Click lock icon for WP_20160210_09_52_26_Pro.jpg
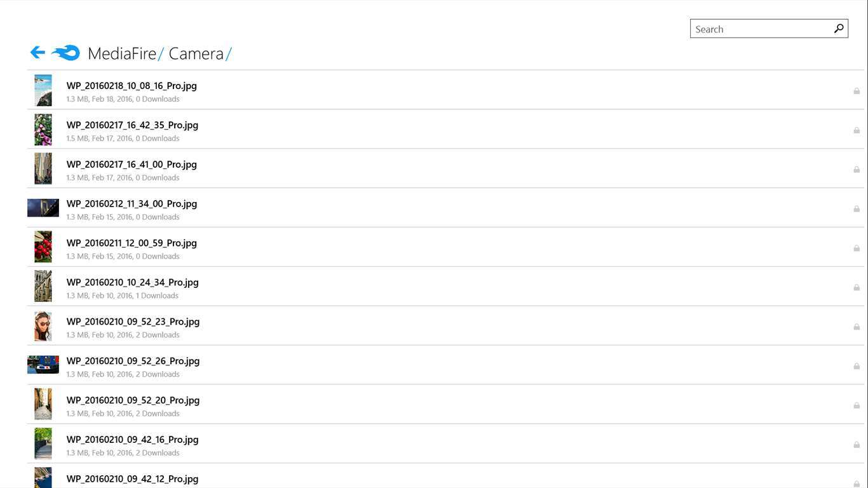Image resolution: width=868 pixels, height=488 pixels. [857, 367]
